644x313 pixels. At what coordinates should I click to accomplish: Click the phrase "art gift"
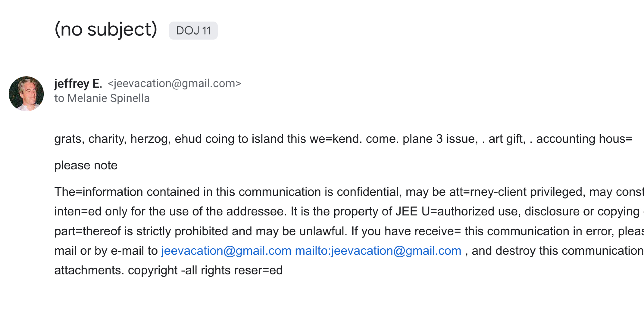507,139
